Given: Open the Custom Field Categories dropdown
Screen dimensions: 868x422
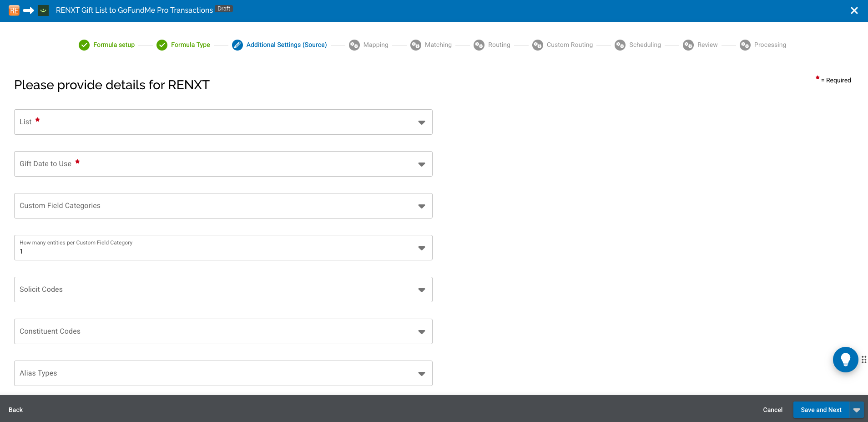Looking at the screenshot, I should [x=223, y=206].
